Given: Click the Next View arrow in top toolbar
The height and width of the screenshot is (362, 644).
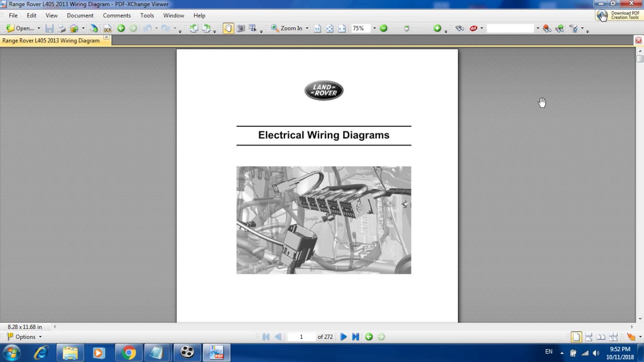Looking at the screenshot, I should tap(133, 28).
